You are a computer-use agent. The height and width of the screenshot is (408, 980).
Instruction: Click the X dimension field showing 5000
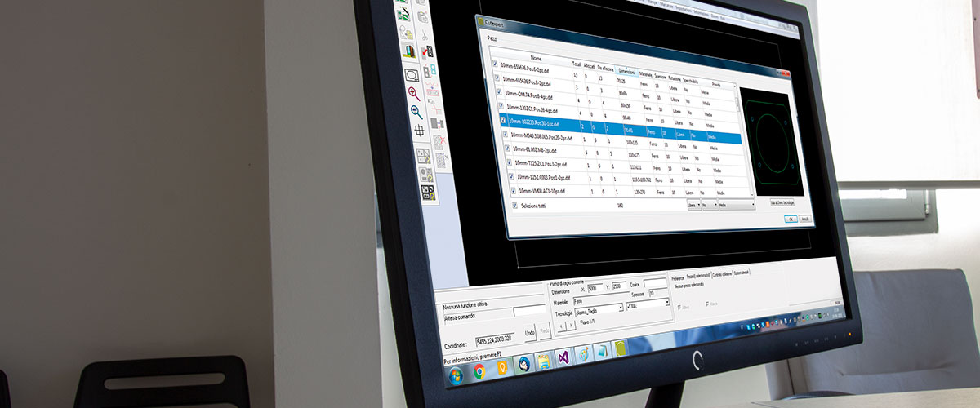coord(597,288)
